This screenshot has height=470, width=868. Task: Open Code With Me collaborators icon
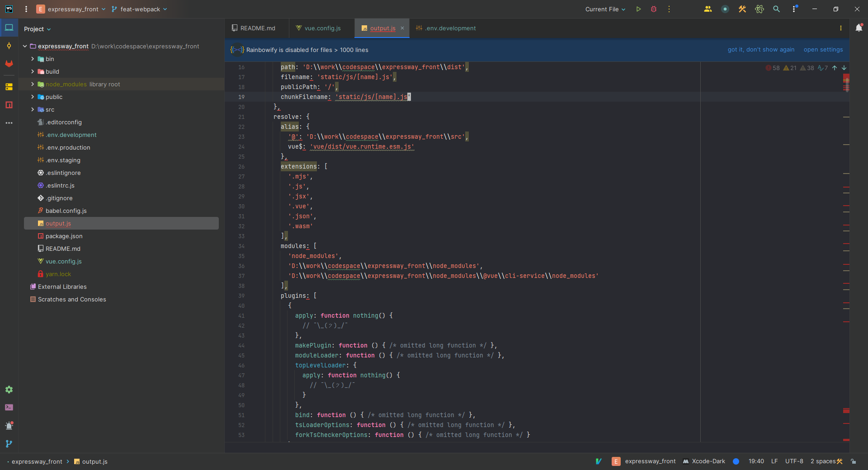708,9
